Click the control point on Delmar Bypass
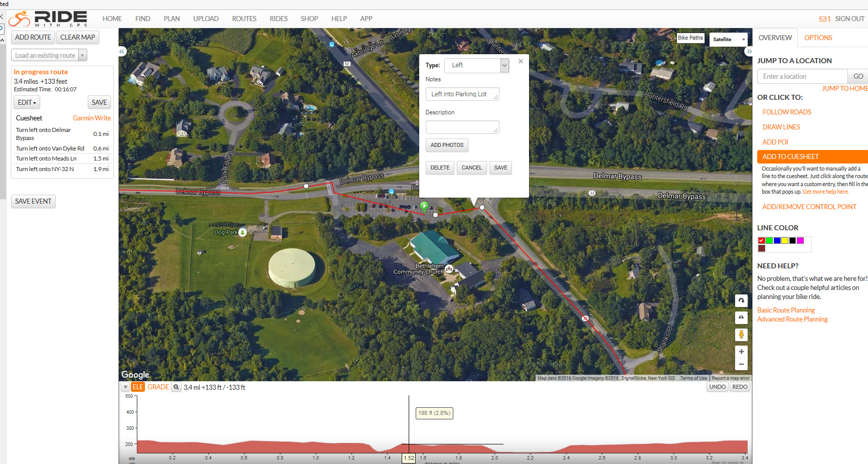 coord(306,186)
